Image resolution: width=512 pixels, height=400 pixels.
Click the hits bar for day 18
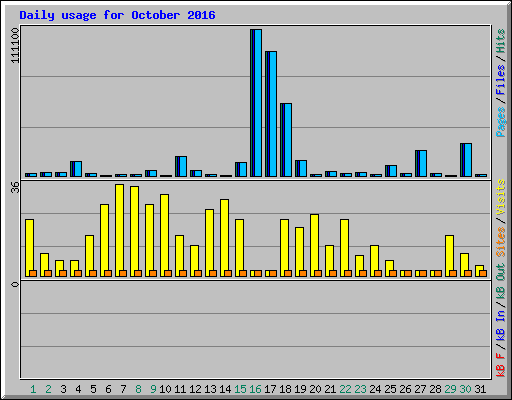pos(286,140)
